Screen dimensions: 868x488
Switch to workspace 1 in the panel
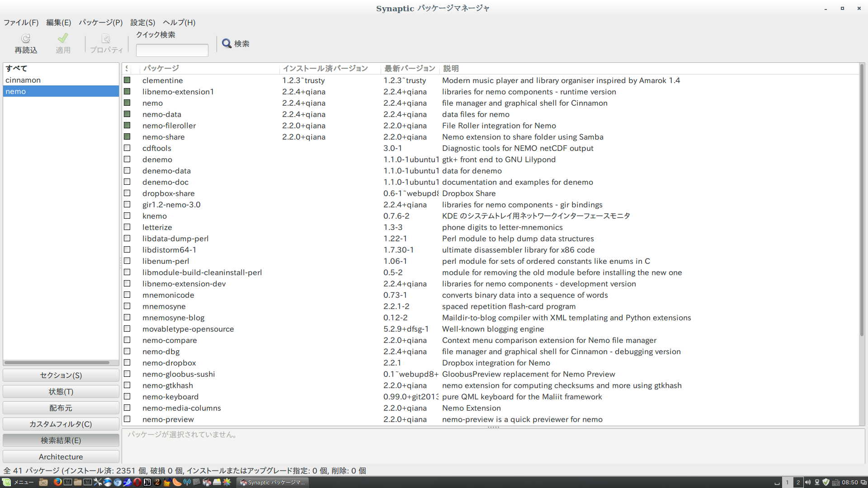pyautogui.click(x=787, y=482)
